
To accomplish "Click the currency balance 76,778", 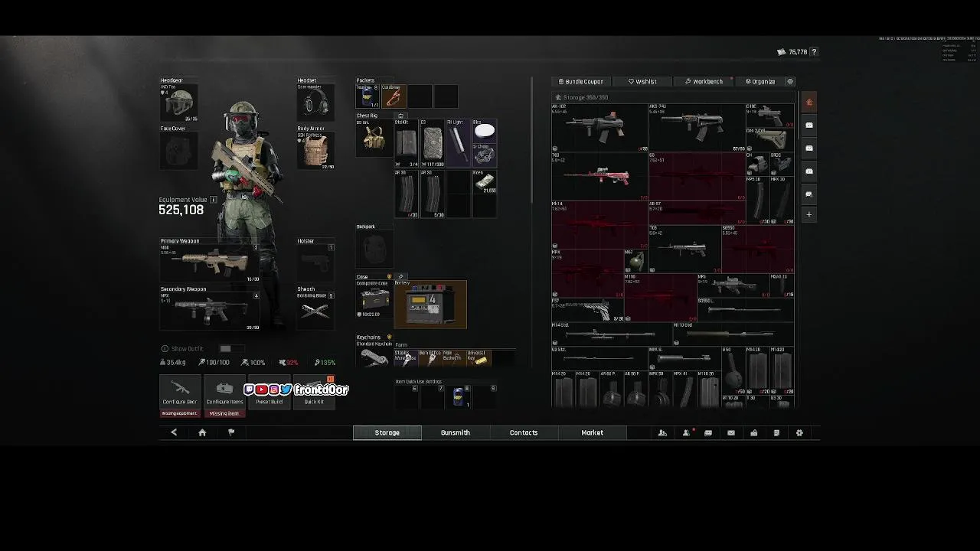I will coord(798,52).
